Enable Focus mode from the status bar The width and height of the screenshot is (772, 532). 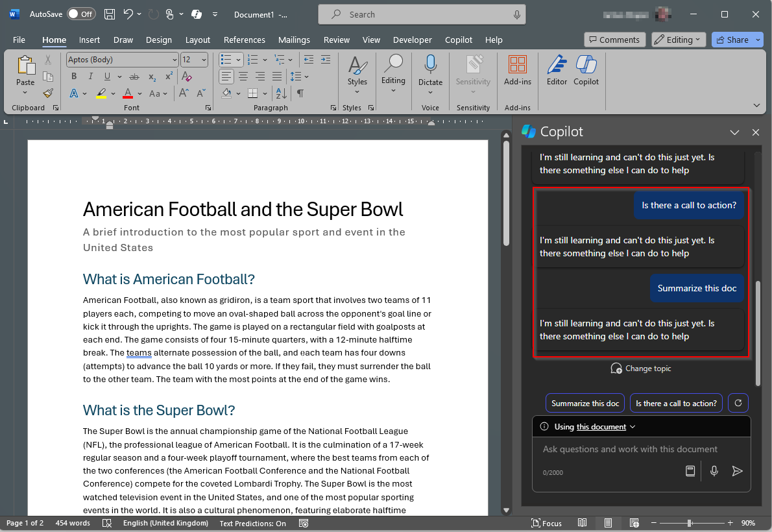546,523
